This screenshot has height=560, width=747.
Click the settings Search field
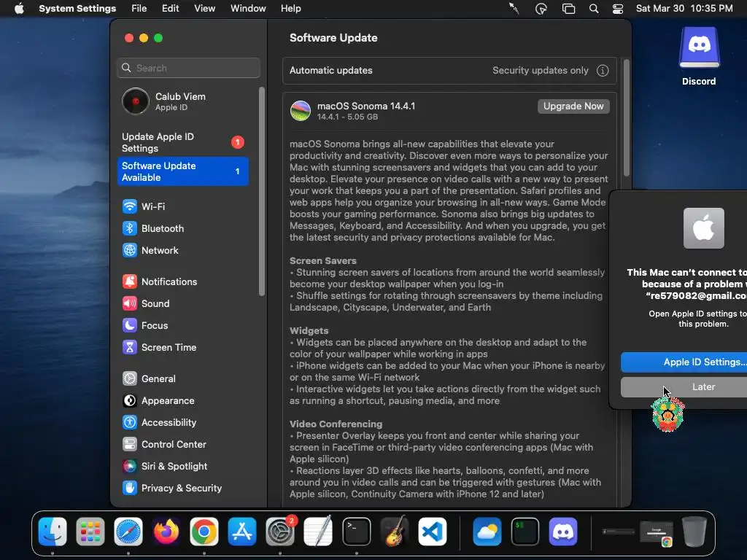tap(189, 68)
